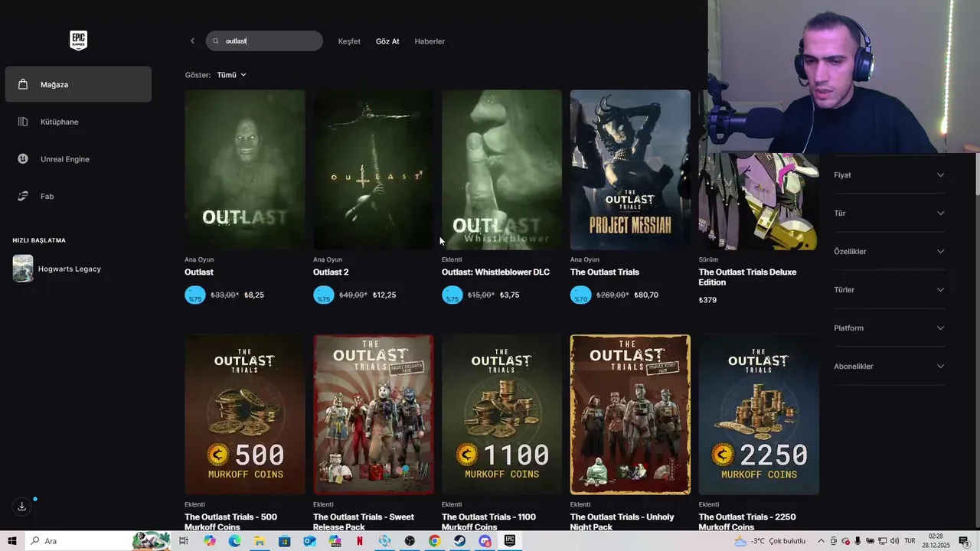
Task: Click the ₺8,25 Outlast price
Action: pyautogui.click(x=254, y=295)
